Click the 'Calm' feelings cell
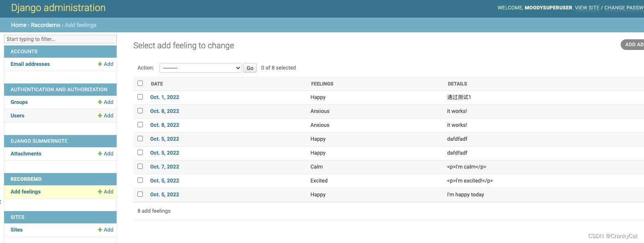 coord(317,167)
